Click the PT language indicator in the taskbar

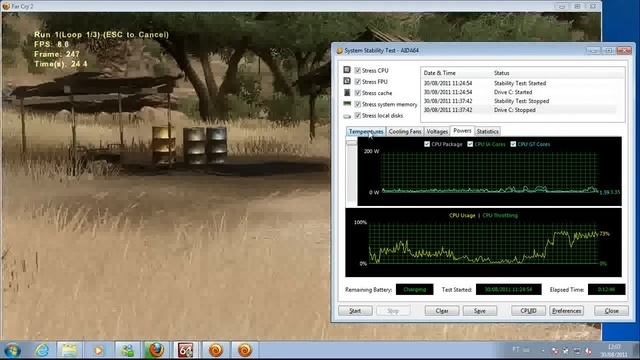point(516,349)
